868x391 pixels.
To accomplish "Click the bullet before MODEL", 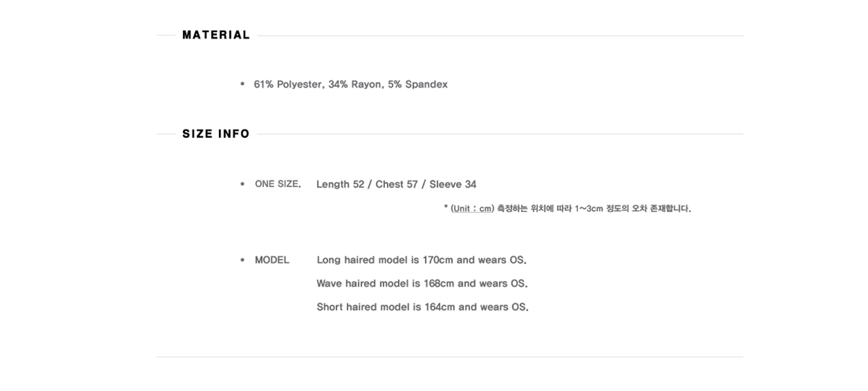I will coord(242,260).
